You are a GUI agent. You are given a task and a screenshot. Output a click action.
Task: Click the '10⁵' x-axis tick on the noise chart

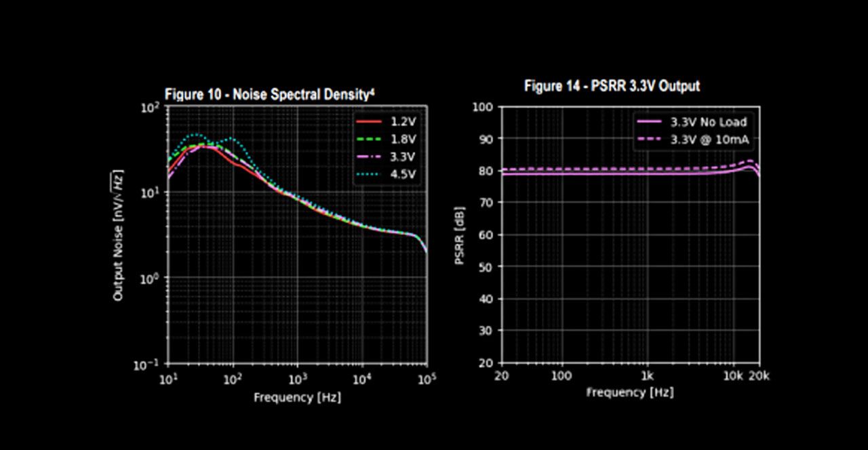(x=426, y=379)
